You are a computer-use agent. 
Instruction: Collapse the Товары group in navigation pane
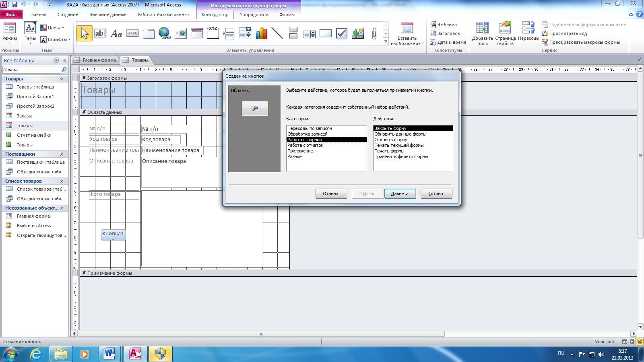click(62, 79)
